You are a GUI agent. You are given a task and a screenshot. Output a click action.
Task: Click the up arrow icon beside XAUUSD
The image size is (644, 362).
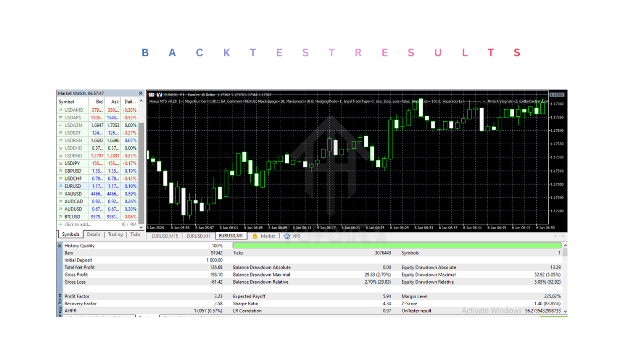tap(60, 194)
